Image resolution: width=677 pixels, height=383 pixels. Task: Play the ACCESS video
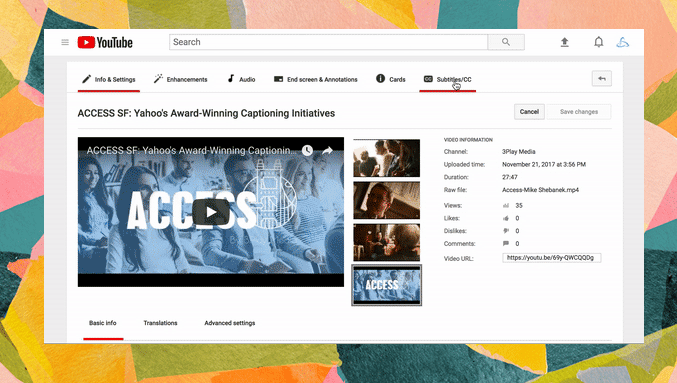(211, 212)
